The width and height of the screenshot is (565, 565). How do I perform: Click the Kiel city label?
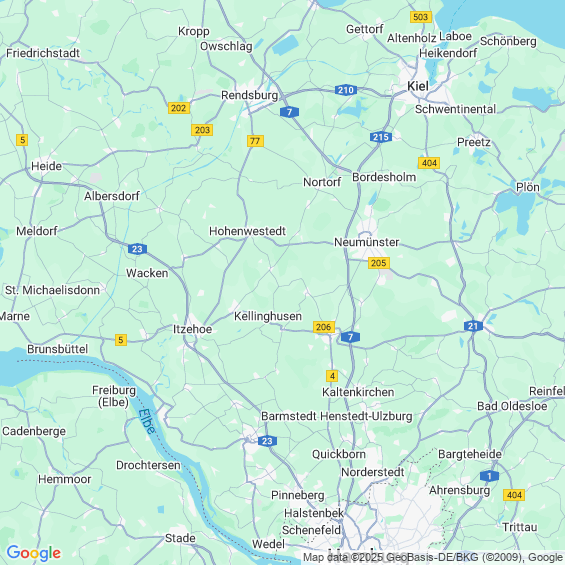click(418, 86)
